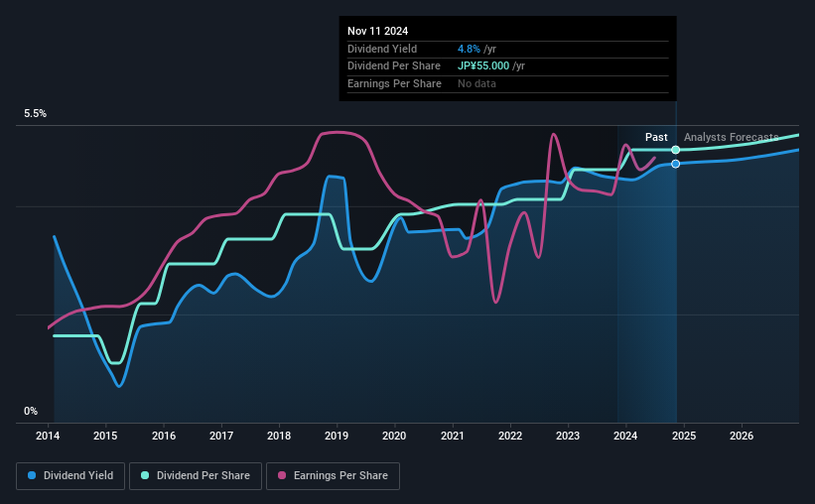The width and height of the screenshot is (815, 504).
Task: Click the 2026 x-axis label
Action: point(742,436)
